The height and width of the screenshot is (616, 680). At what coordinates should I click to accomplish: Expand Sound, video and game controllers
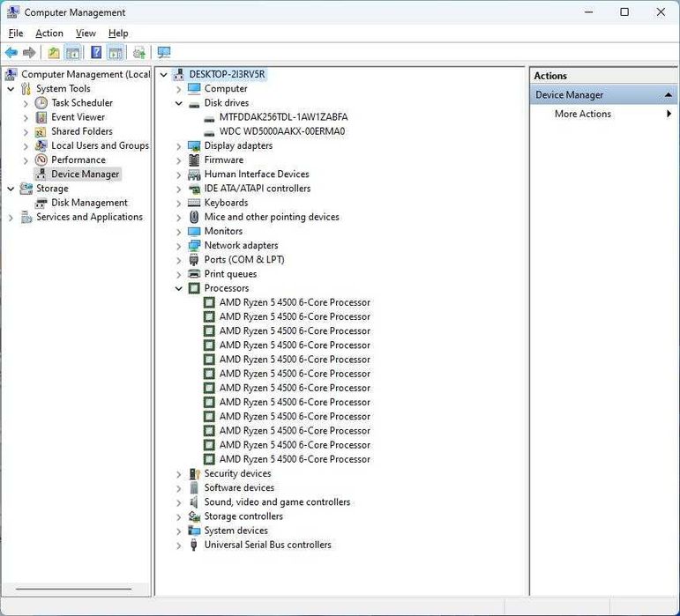pos(179,503)
